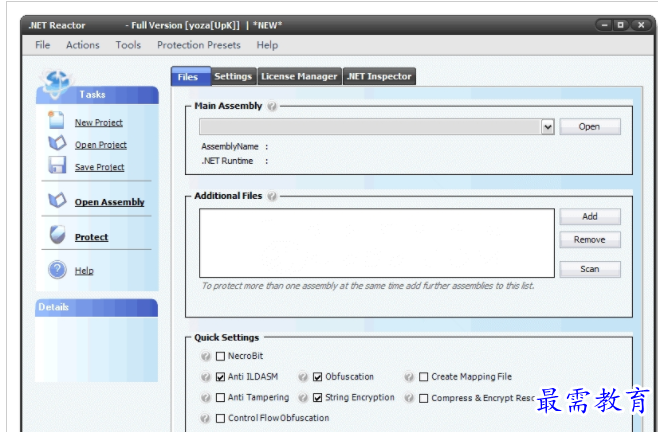Click the Details panel header

[97, 307]
